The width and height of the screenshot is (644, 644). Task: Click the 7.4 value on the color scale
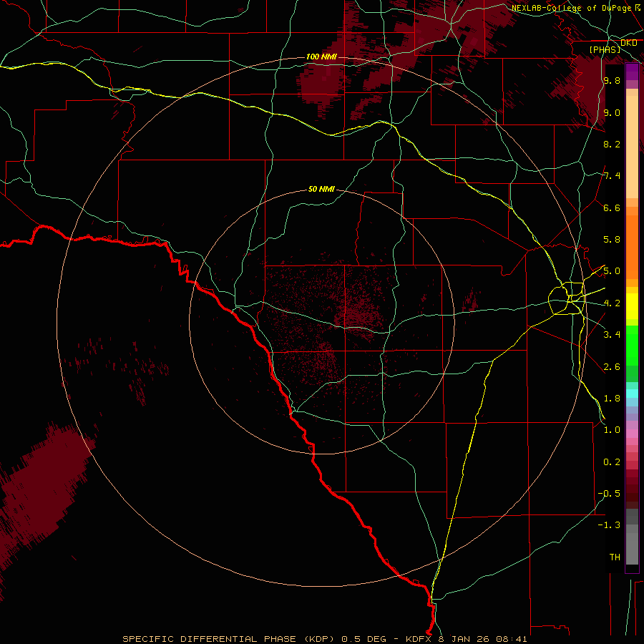tap(612, 176)
